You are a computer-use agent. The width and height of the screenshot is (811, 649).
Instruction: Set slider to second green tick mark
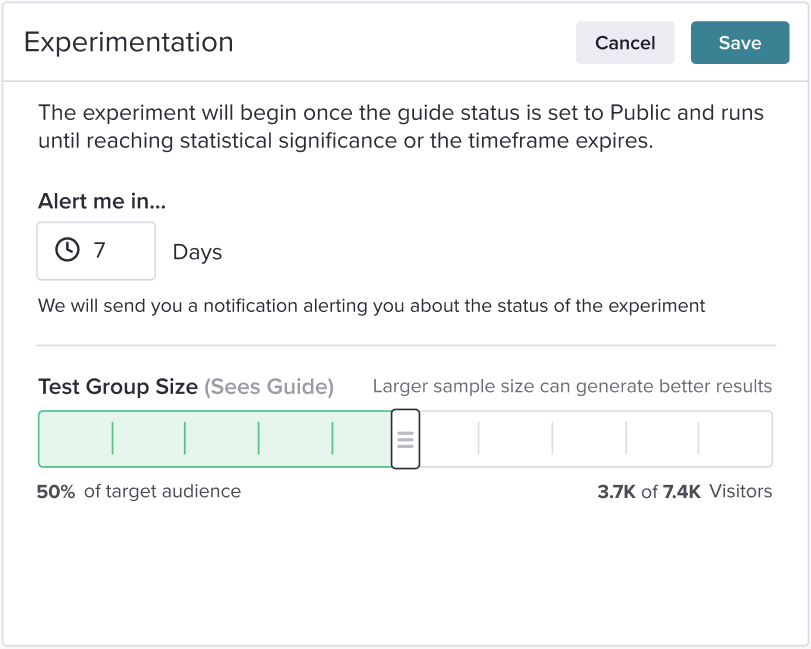[x=185, y=439]
